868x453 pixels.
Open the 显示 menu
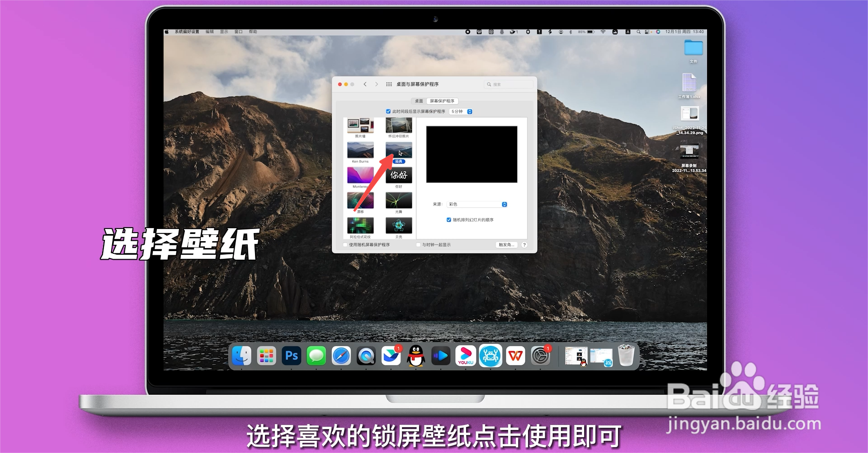pos(224,32)
